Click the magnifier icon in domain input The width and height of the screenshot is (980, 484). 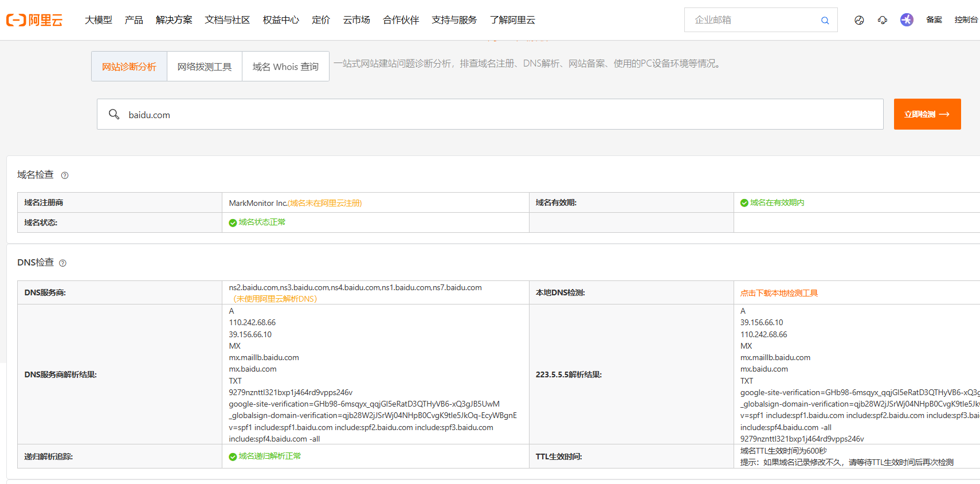pos(114,114)
